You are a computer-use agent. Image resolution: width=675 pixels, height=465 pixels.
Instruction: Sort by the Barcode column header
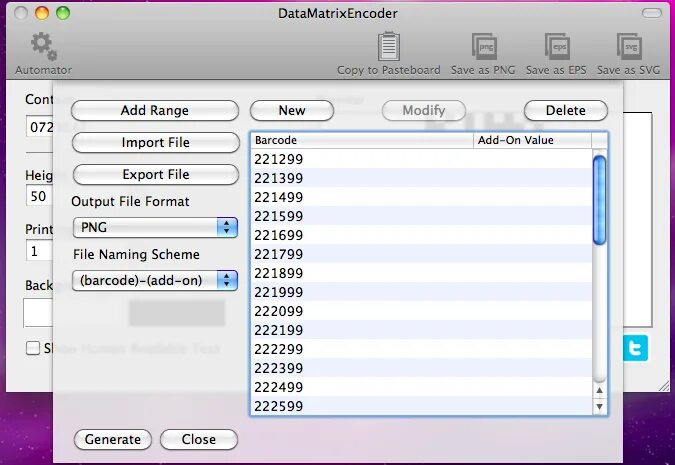pyautogui.click(x=362, y=140)
